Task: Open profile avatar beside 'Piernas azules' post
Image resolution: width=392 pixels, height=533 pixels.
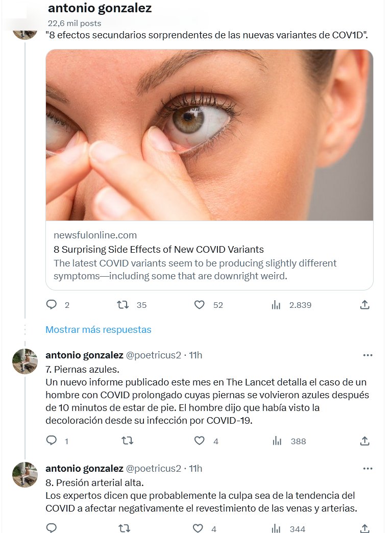Action: 24,361
